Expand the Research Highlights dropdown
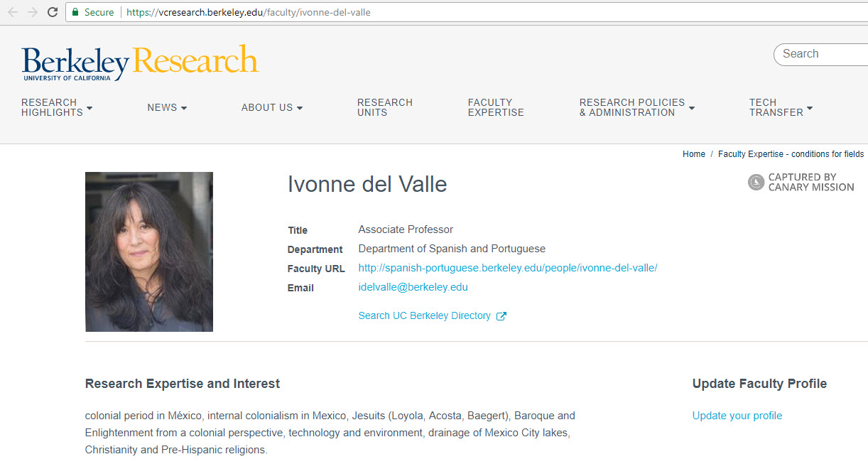The width and height of the screenshot is (868, 459). point(57,107)
